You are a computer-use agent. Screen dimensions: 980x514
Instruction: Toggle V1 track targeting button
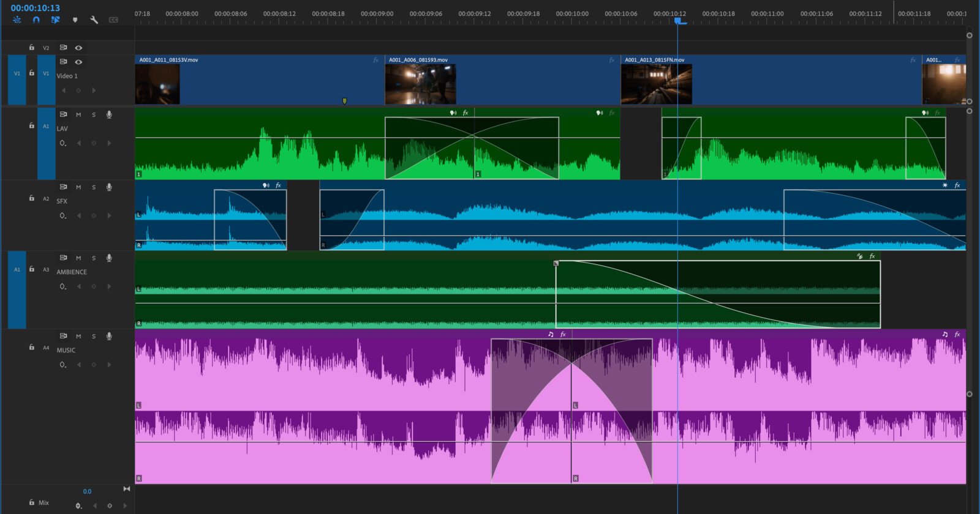click(x=46, y=80)
